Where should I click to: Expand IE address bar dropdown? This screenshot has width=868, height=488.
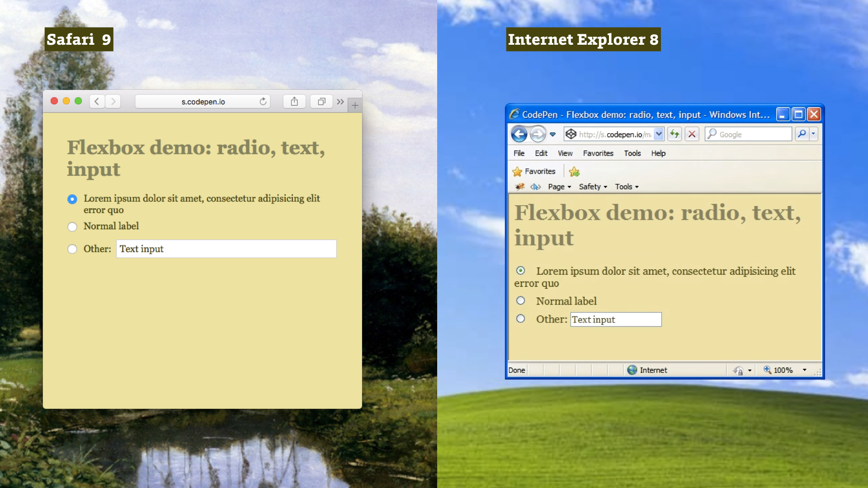coord(659,134)
